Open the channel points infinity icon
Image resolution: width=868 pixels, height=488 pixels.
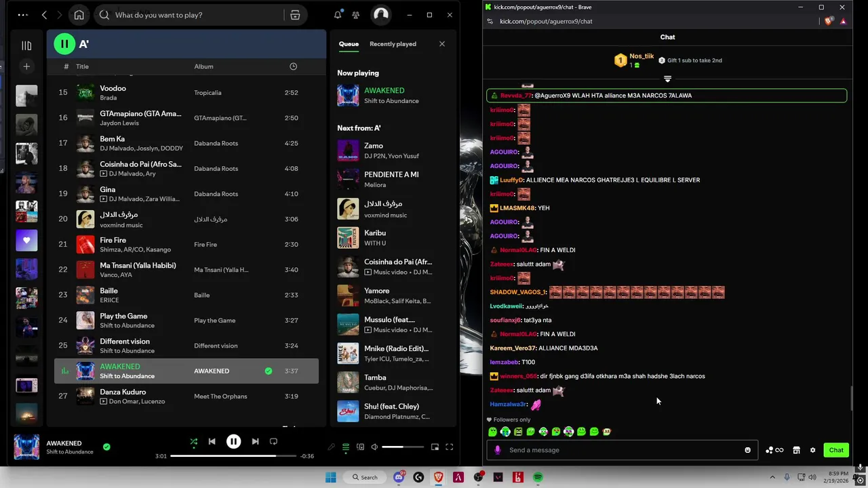774,450
